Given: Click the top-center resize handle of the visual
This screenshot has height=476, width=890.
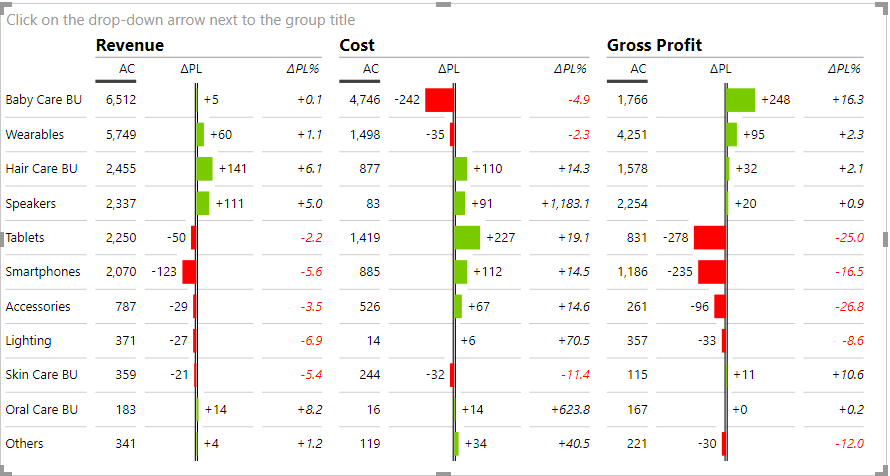Looking at the screenshot, I should coord(443,4).
